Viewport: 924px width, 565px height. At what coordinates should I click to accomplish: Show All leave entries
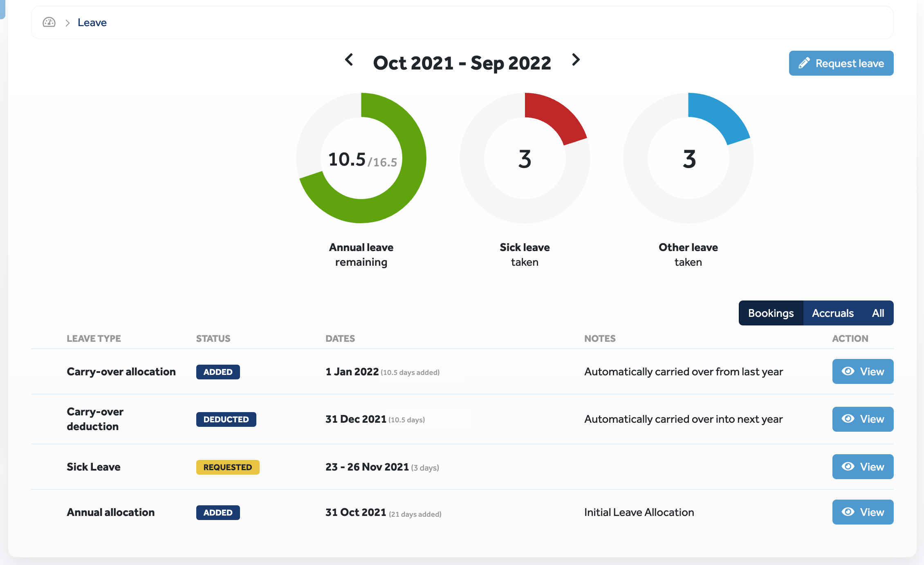click(x=878, y=313)
